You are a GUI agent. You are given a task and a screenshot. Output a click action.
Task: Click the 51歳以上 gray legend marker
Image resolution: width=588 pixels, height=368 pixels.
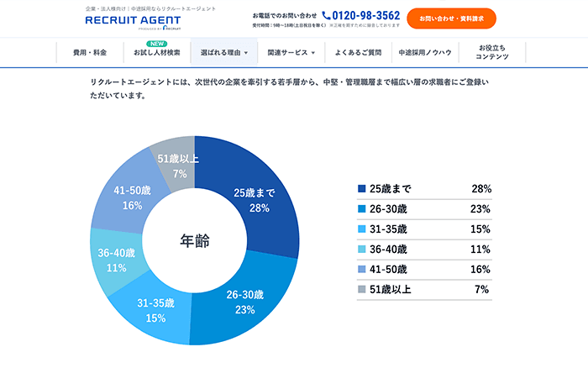(x=361, y=290)
